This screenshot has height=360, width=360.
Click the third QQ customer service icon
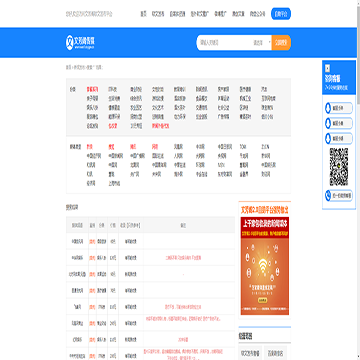coord(328,138)
